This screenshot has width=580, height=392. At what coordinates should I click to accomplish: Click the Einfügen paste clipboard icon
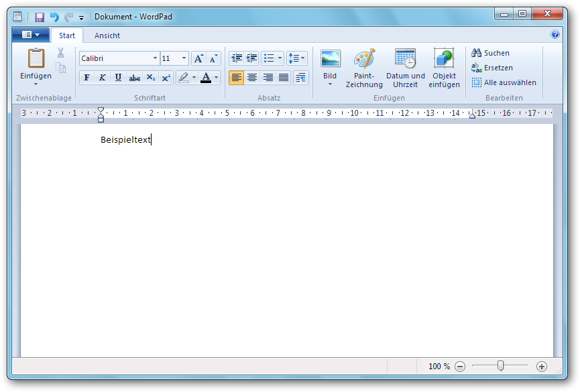click(36, 58)
